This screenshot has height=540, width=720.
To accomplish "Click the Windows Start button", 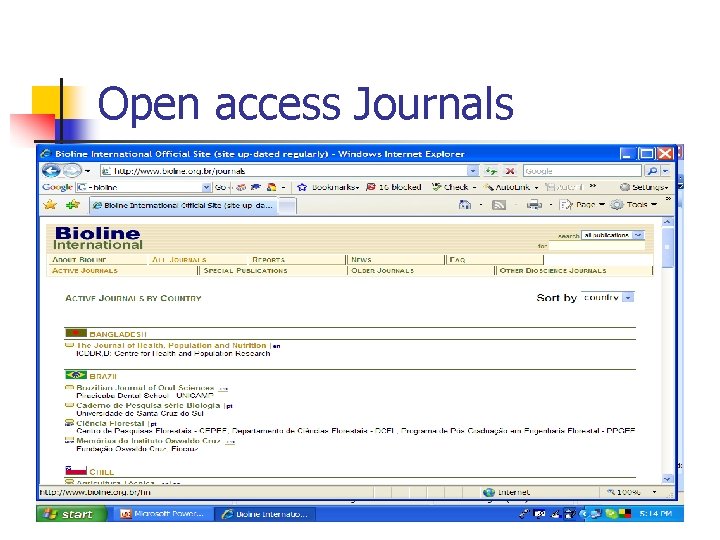I will click(72, 514).
